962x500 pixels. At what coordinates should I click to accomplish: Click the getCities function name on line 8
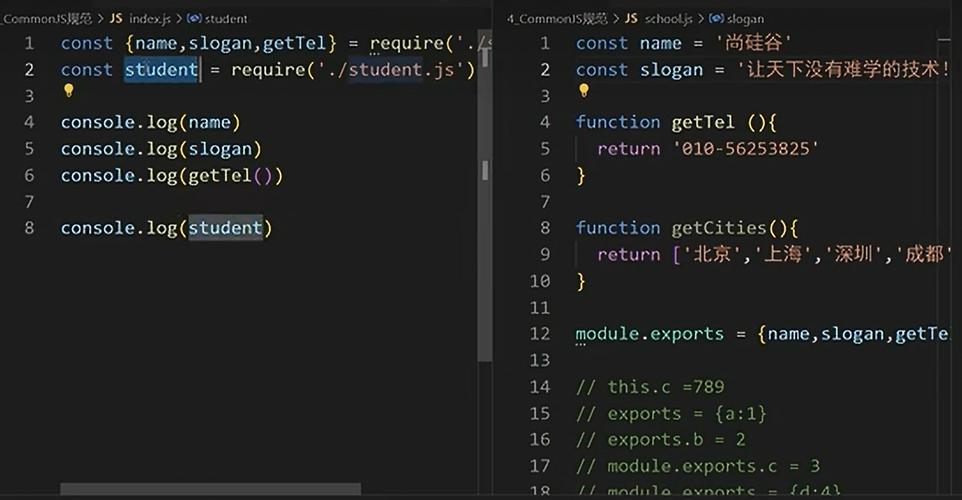[718, 228]
